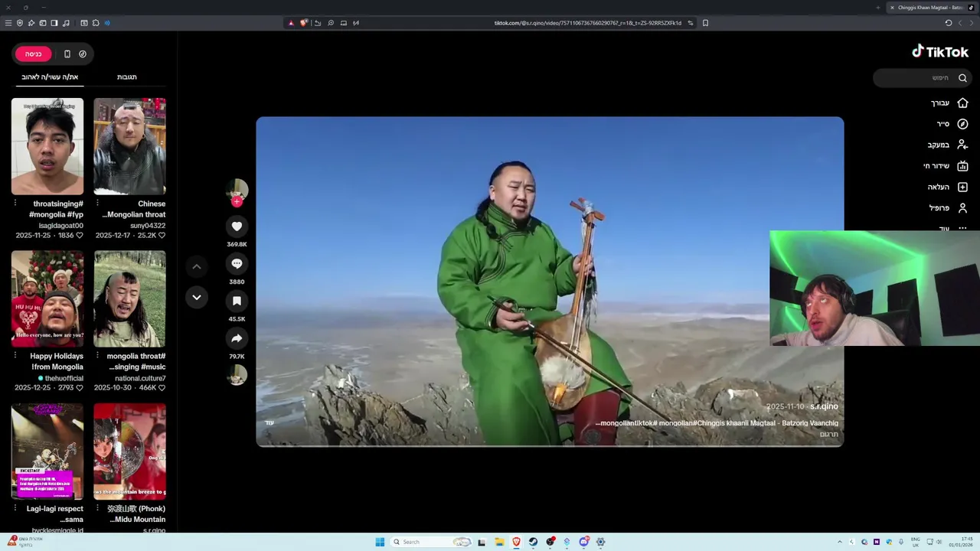Screen dimensions: 980x551
Task: Open TikTok home from the logo
Action: point(940,52)
